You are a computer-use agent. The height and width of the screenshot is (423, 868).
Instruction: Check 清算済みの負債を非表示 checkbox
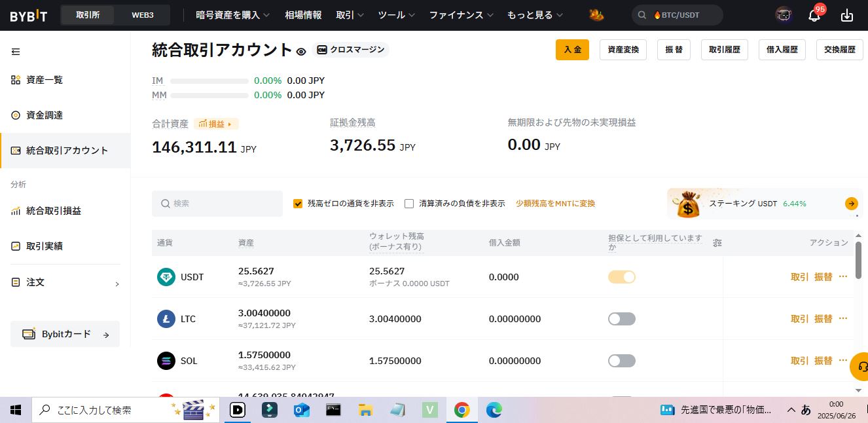coord(409,204)
